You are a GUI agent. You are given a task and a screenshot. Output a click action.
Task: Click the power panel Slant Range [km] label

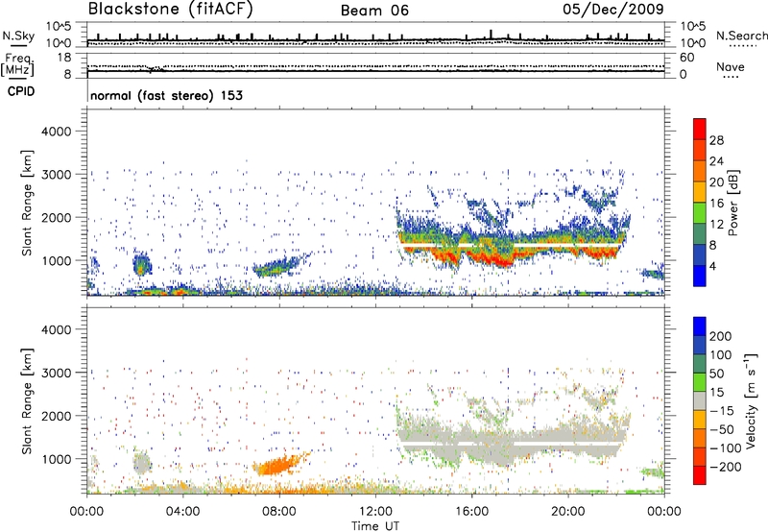click(27, 203)
